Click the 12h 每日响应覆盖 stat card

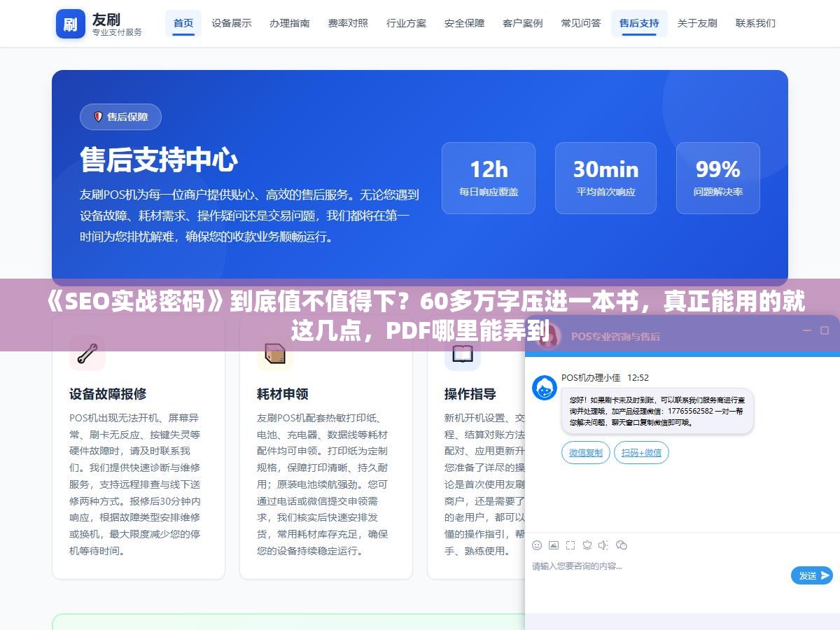(x=489, y=178)
